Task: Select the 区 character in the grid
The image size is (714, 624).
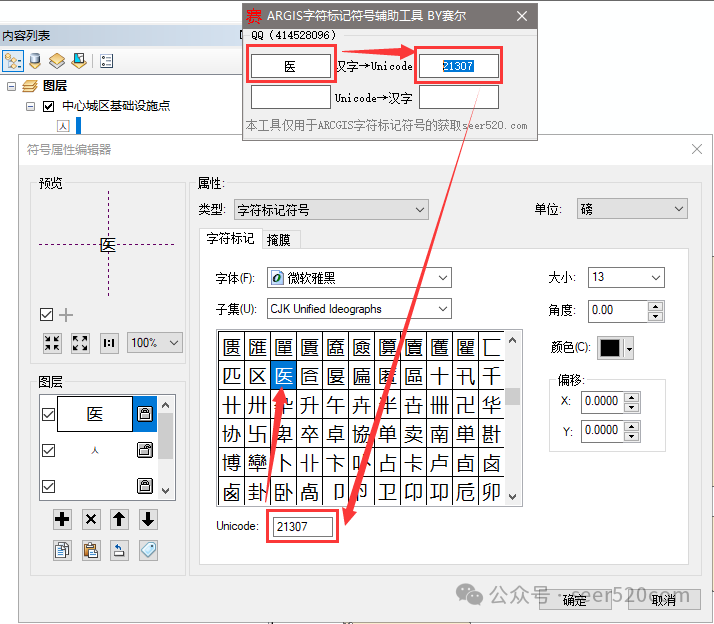Action: pyautogui.click(x=258, y=376)
